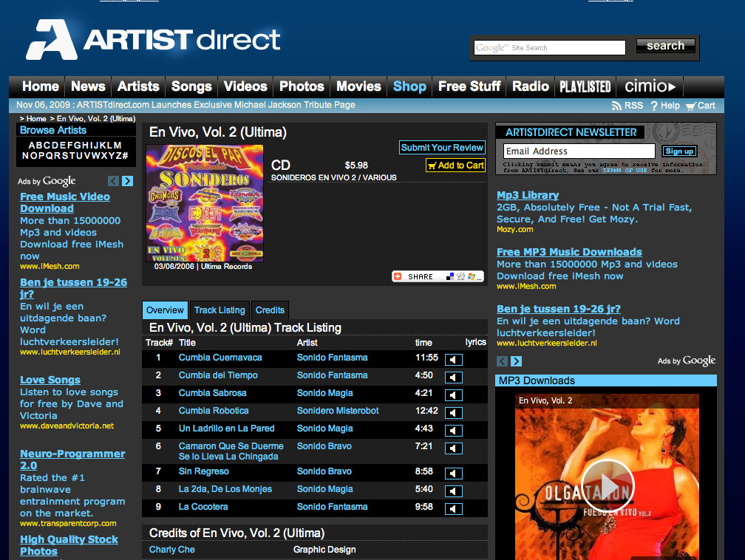Click the Help question mark icon
This screenshot has height=560, width=745.
click(654, 106)
